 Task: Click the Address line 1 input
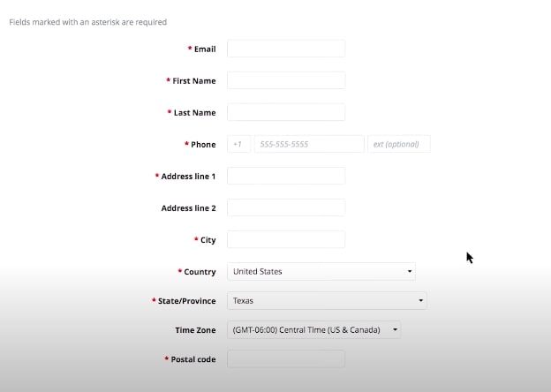[x=285, y=176]
